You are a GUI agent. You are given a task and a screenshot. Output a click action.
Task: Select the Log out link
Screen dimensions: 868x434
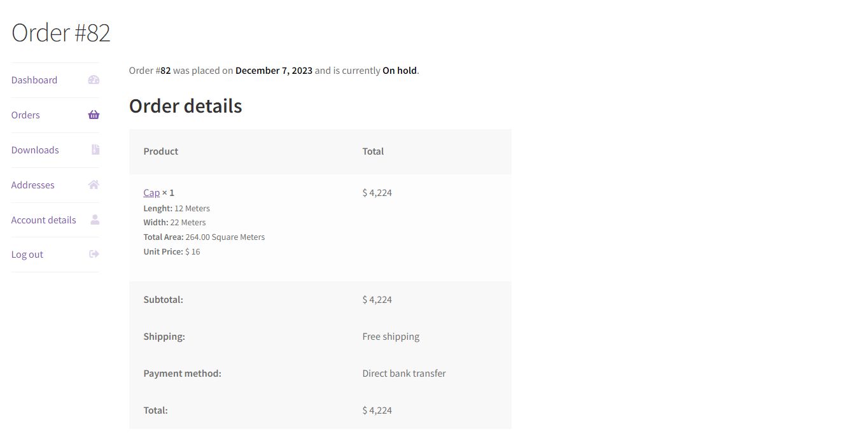(27, 255)
